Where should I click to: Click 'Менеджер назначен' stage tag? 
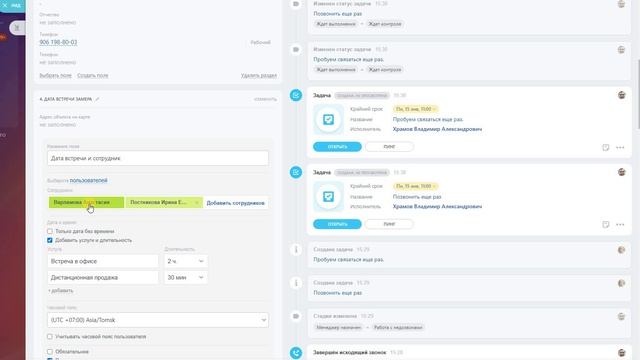338,327
